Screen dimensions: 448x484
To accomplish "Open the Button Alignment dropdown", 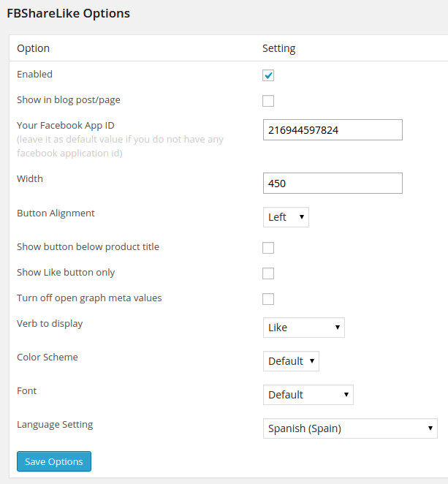I will pyautogui.click(x=286, y=217).
